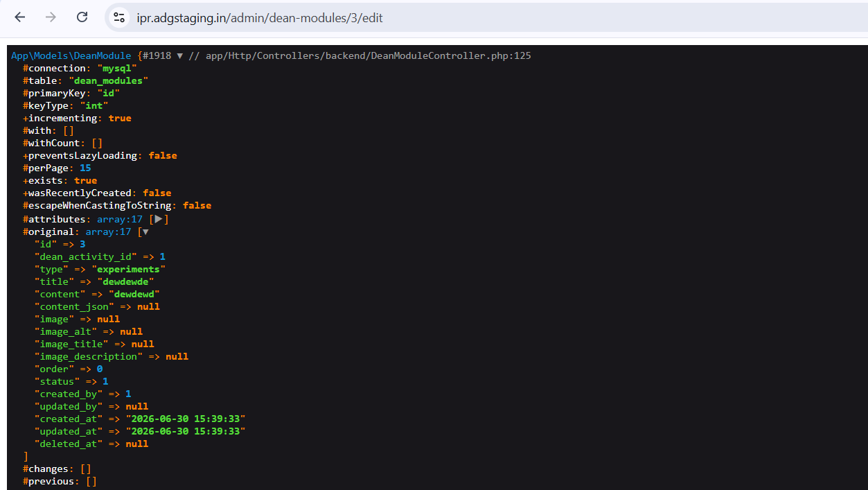The width and height of the screenshot is (868, 490).
Task: Click the preventsLazyLoading false value
Action: tap(163, 155)
